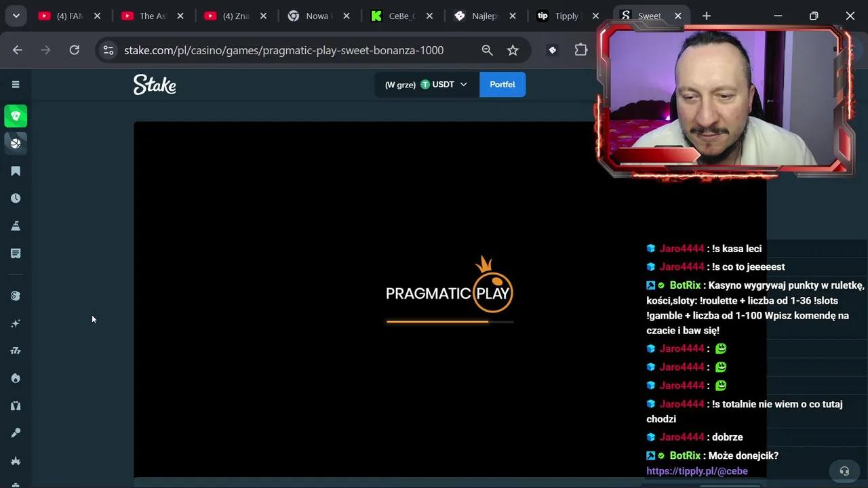The image size is (868, 488).
Task: Open the crown icon in sidebar
Action: coord(16,461)
